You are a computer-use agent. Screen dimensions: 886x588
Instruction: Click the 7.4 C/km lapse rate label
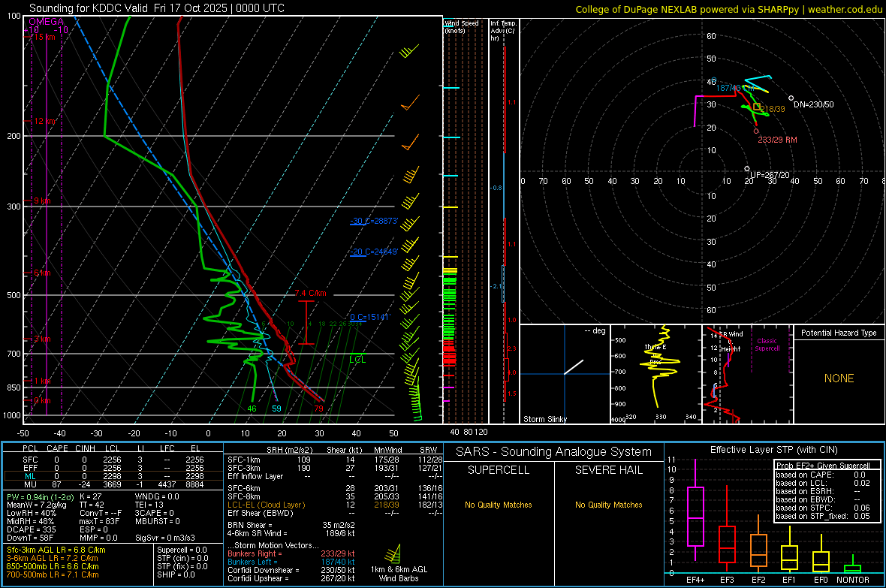[x=310, y=293]
